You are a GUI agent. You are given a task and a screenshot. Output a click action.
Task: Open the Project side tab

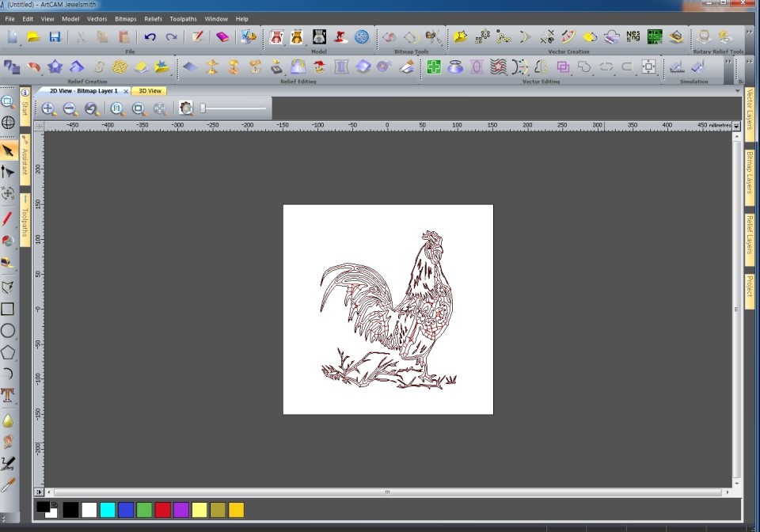point(750,291)
